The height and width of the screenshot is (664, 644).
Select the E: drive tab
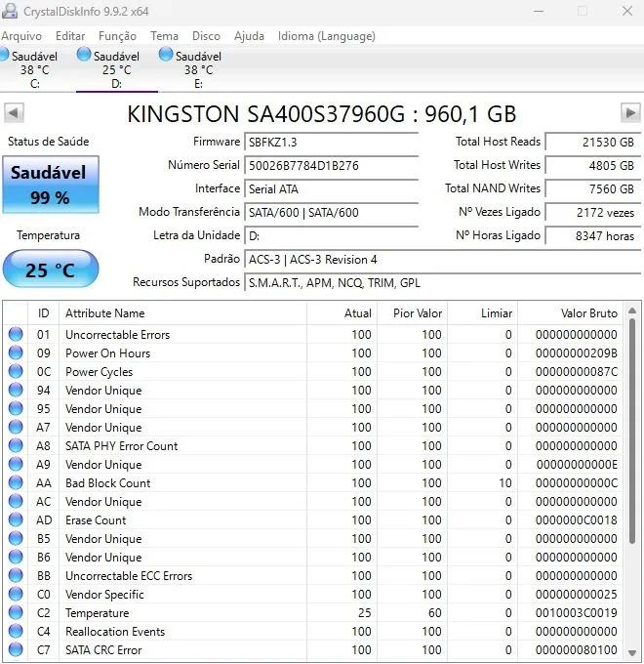pos(198,69)
